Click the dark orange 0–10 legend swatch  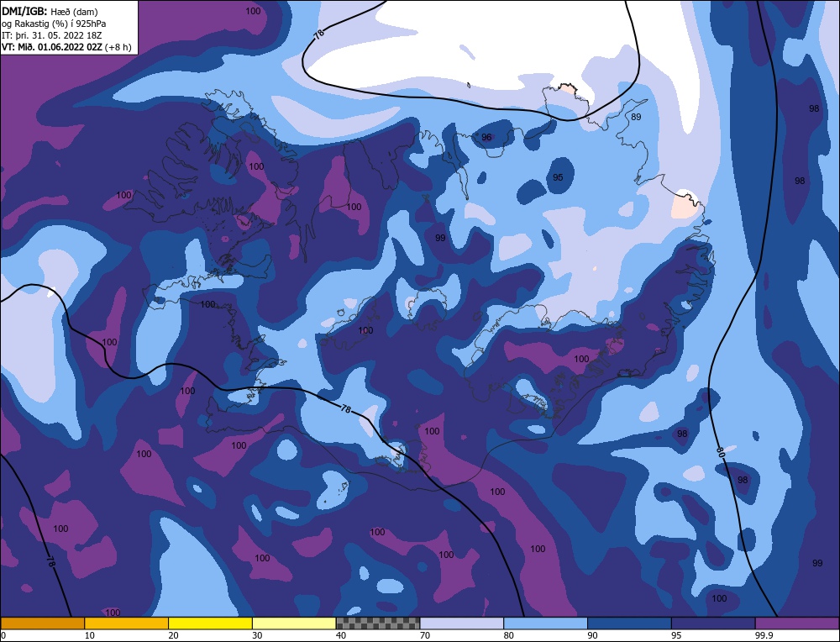[x=42, y=624]
